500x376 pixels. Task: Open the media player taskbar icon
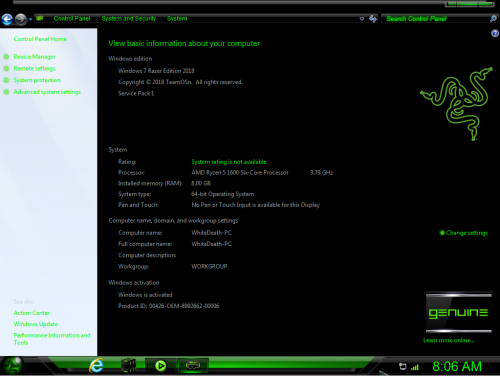[161, 366]
